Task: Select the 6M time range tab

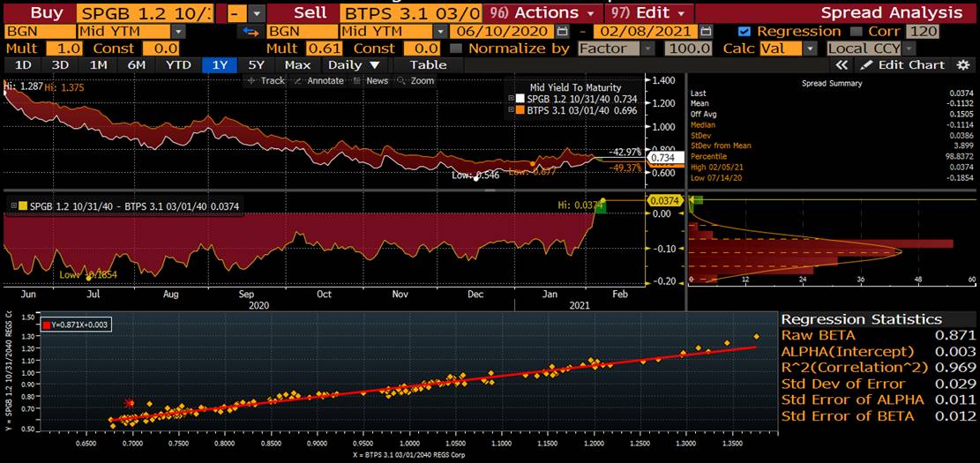Action: pos(136,65)
